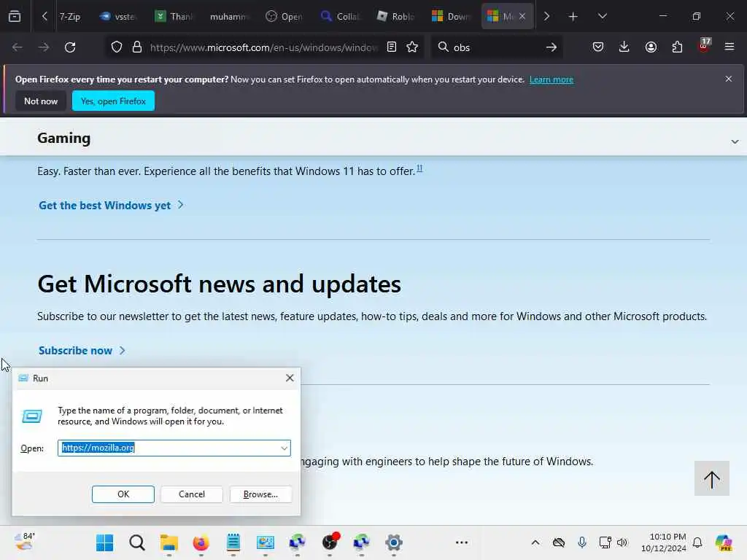Reload the current page
747x560 pixels.
pos(70,47)
